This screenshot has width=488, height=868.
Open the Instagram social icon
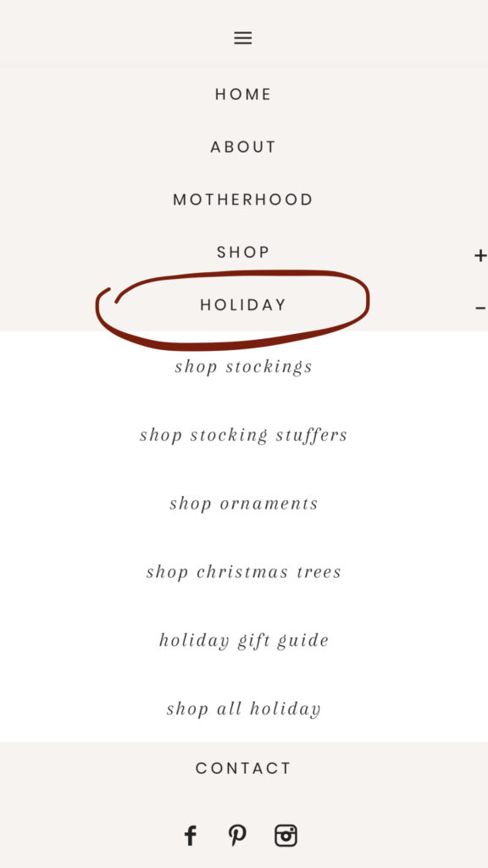tap(286, 835)
